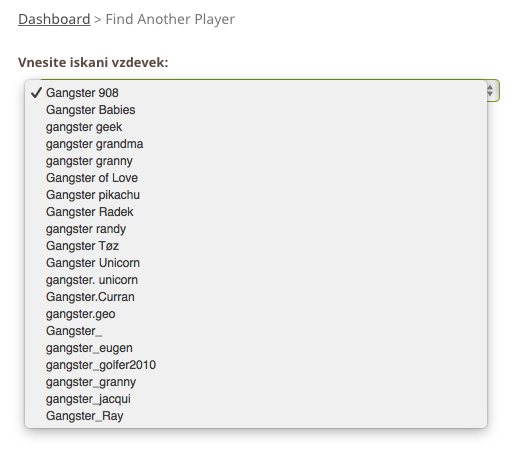The width and height of the screenshot is (512, 462).
Task: Select gangster randy option
Action: point(256,229)
